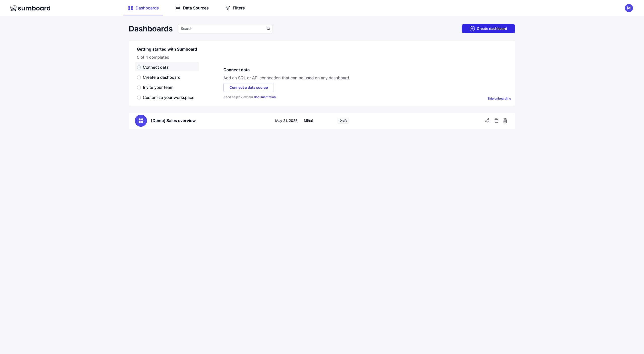Click Skip onboarding link

[x=499, y=99]
